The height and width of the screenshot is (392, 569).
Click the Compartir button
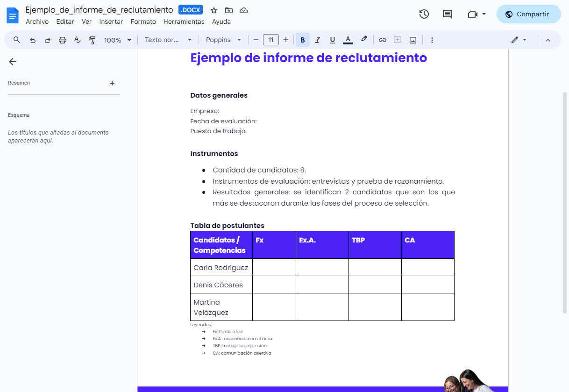click(528, 14)
